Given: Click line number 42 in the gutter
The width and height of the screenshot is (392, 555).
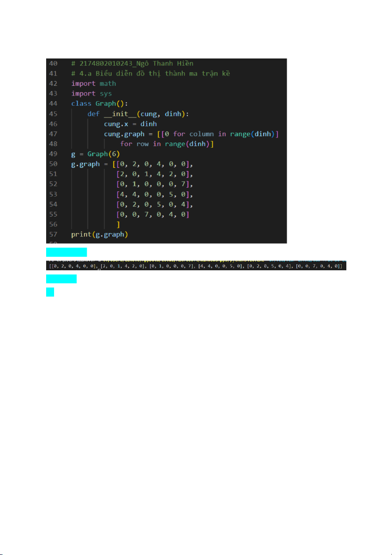Looking at the screenshot, I should coord(53,83).
